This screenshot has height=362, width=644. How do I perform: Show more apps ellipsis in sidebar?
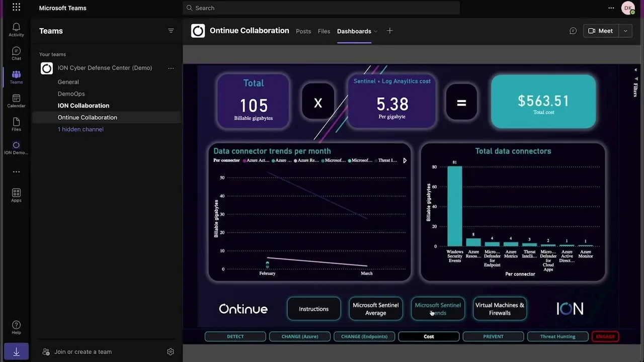pos(16,172)
